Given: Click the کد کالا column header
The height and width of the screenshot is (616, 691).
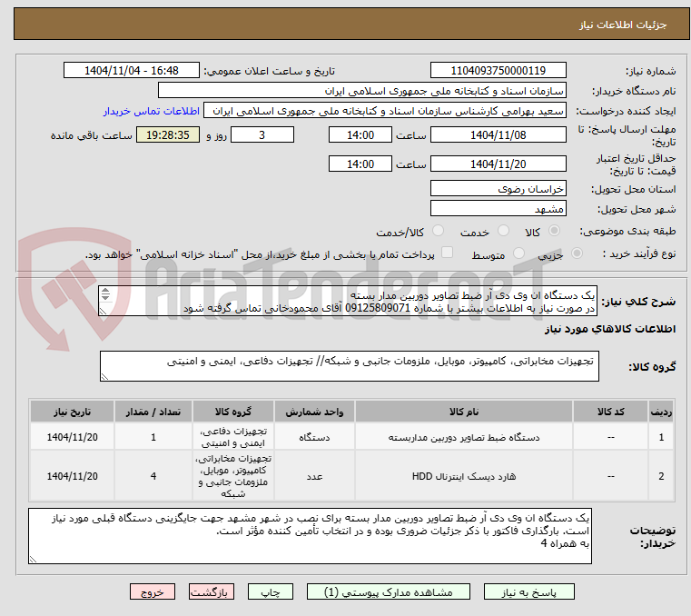Looking at the screenshot, I should tap(610, 412).
